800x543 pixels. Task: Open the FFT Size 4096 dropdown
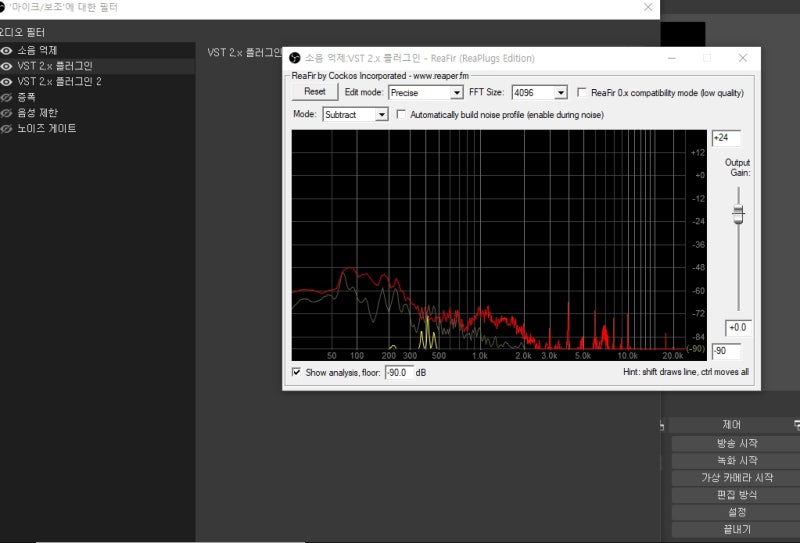pyautogui.click(x=539, y=93)
